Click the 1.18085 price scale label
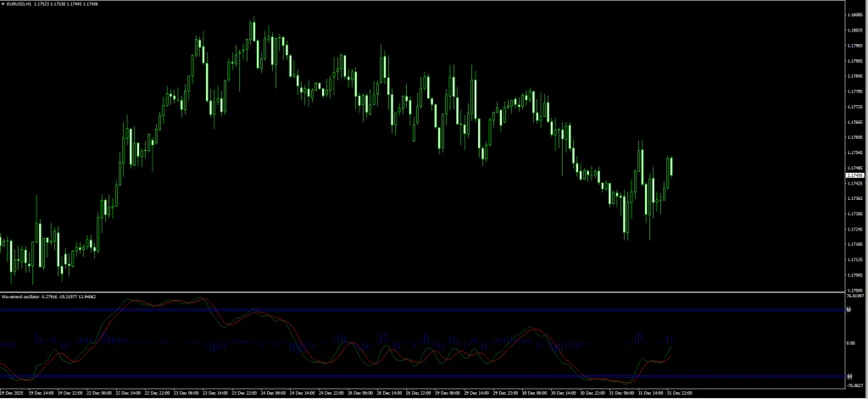 tap(854, 14)
